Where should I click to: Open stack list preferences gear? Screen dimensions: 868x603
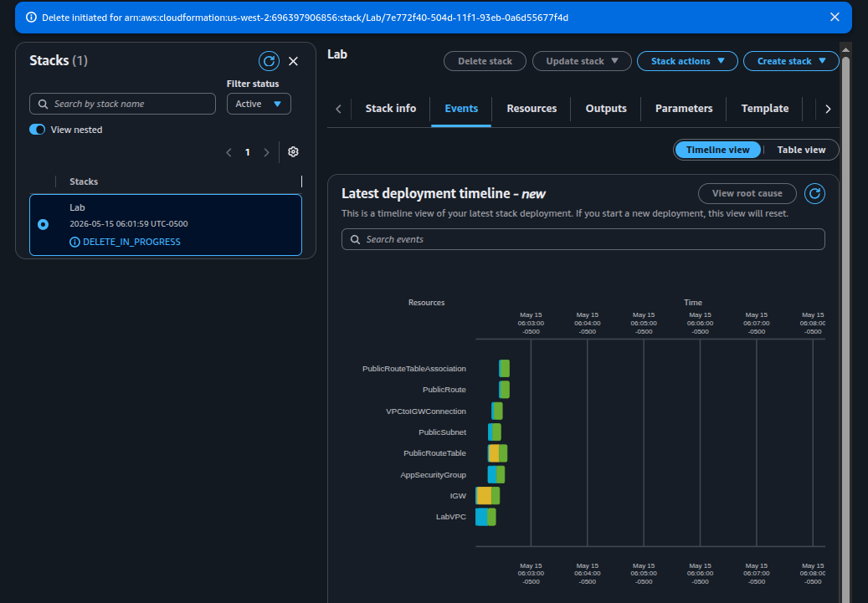(x=294, y=151)
